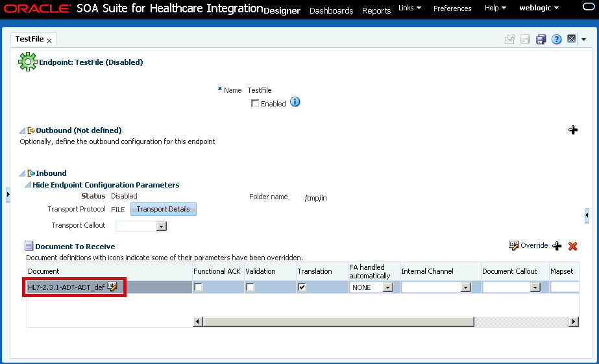The height and width of the screenshot is (364, 599).
Task: Open Reports in the top menu
Action: (376, 10)
